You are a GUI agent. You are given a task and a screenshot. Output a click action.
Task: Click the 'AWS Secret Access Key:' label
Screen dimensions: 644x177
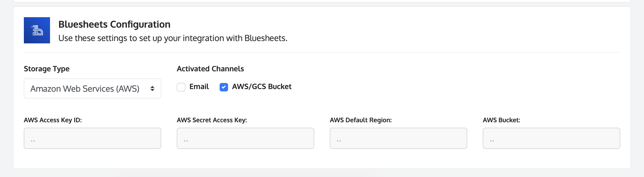pos(212,120)
